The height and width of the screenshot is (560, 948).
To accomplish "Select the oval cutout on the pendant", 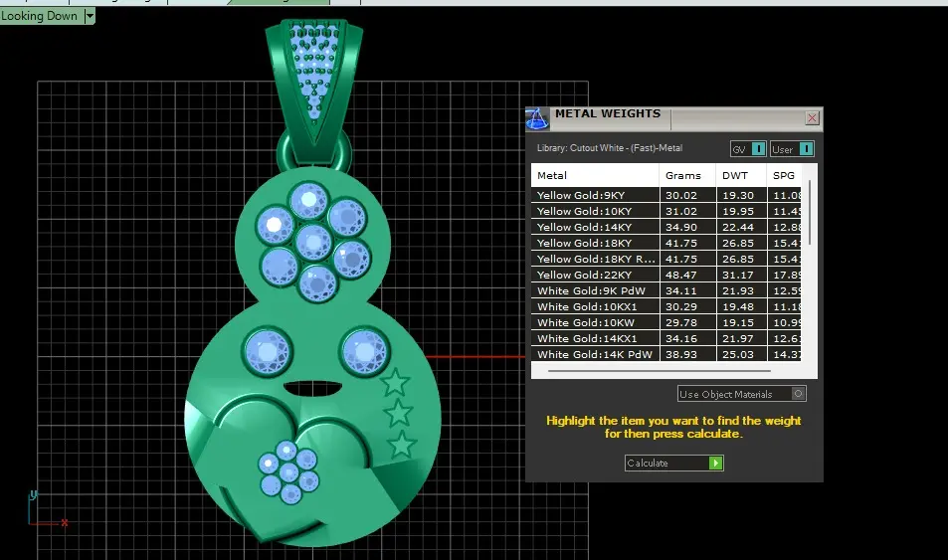I will click(312, 389).
